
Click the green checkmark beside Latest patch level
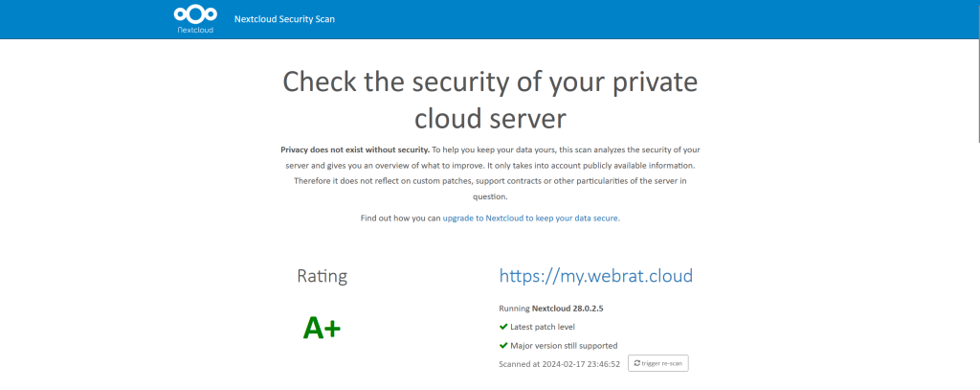(503, 327)
